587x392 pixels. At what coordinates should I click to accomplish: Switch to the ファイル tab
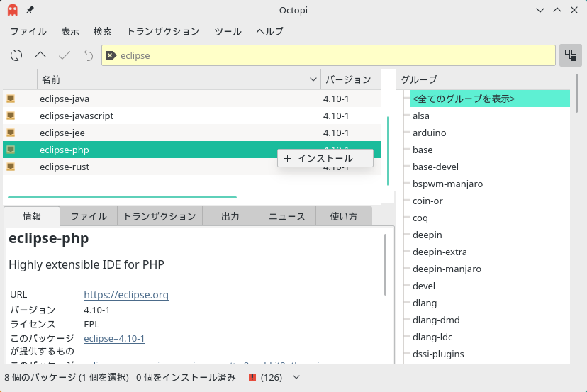coord(89,216)
